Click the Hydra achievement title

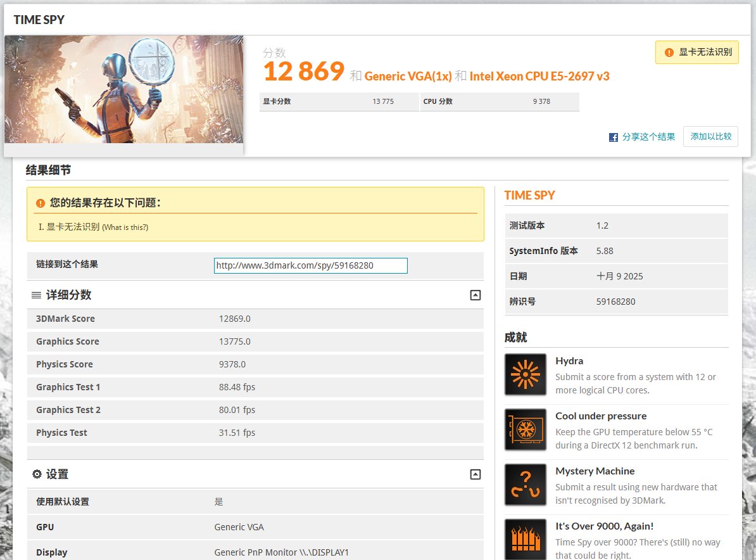(569, 361)
